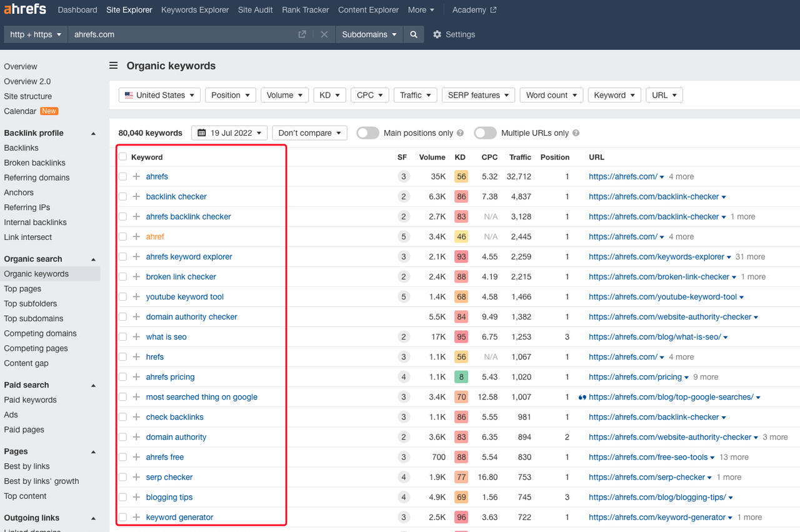
Task: Check the box for ahref keyword
Action: click(x=122, y=236)
